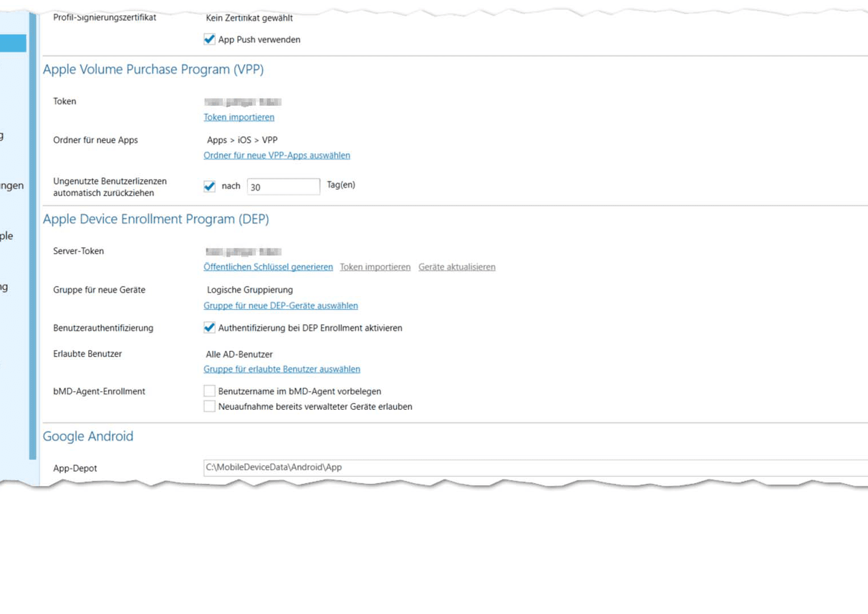
Task: Click the blurred VPP Token value
Action: point(243,102)
